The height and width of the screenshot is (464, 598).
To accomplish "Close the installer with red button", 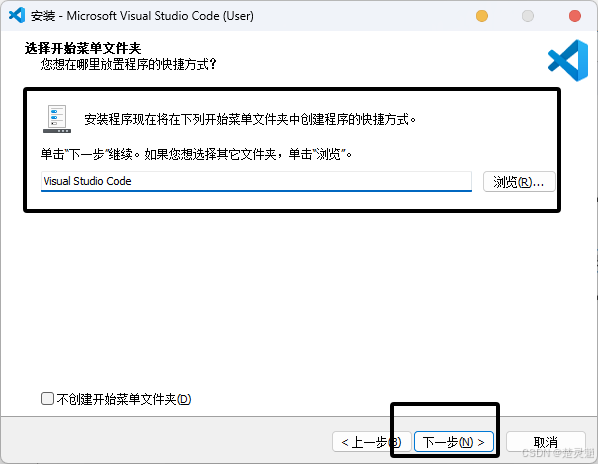I will [575, 16].
